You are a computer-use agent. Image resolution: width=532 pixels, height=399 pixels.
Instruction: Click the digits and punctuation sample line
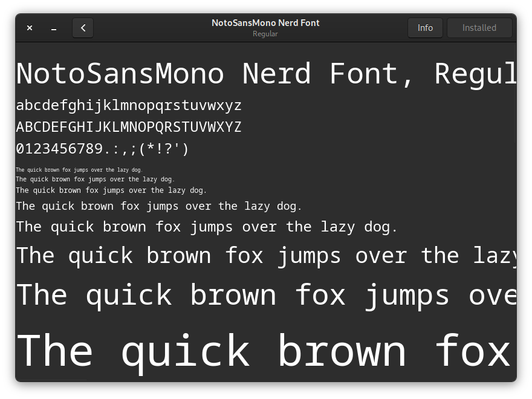pos(102,149)
